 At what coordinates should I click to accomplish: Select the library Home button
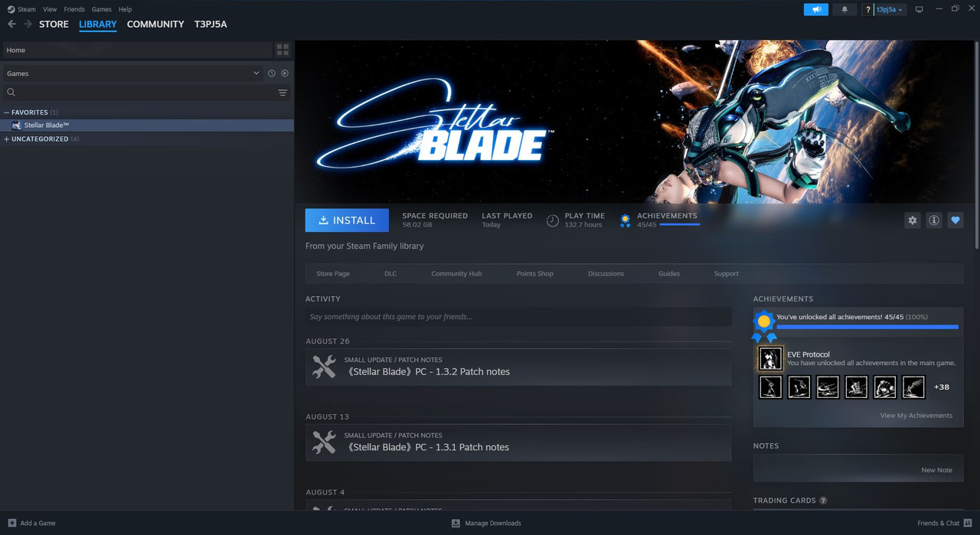[x=136, y=50]
